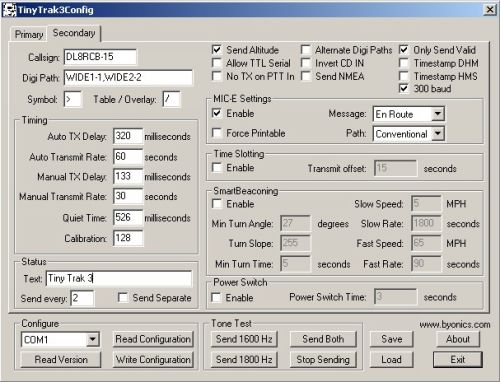Image resolution: width=500 pixels, height=382 pixels.
Task: Click the Read Version button
Action: pyautogui.click(x=61, y=360)
